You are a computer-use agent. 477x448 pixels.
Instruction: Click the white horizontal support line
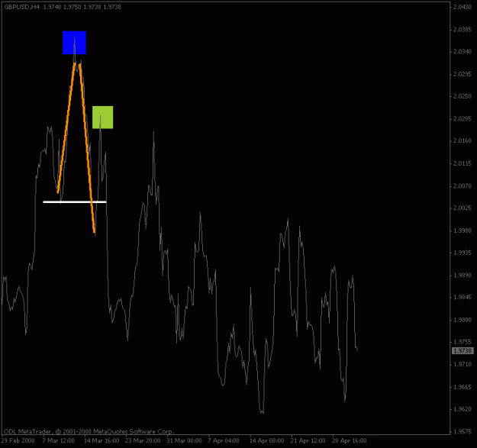pos(75,201)
